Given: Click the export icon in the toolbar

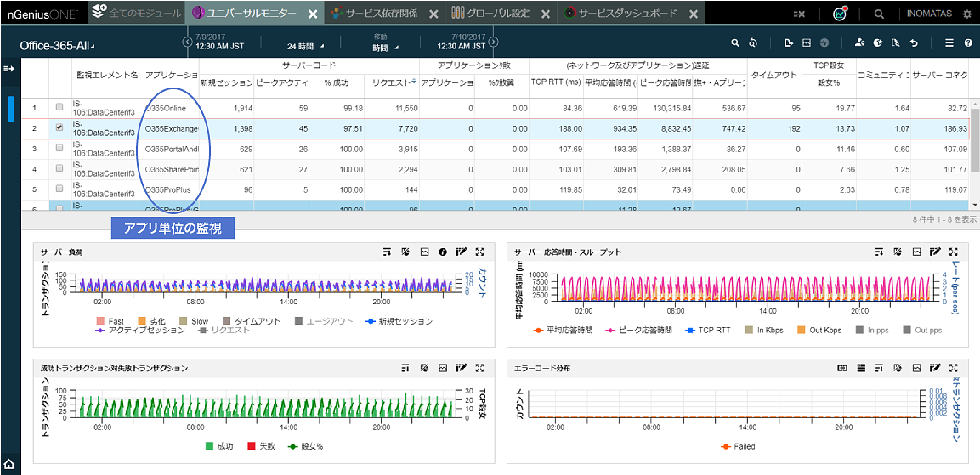Looking at the screenshot, I should point(789,42).
